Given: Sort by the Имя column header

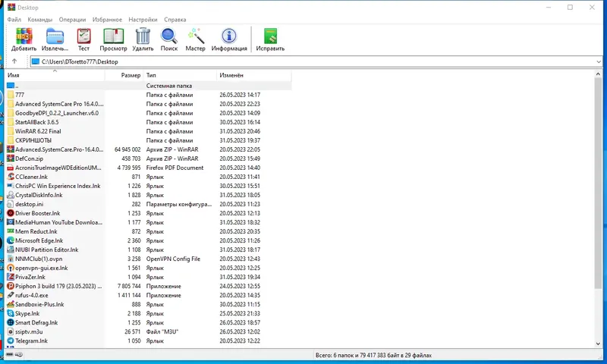Looking at the screenshot, I should pyautogui.click(x=55, y=75).
